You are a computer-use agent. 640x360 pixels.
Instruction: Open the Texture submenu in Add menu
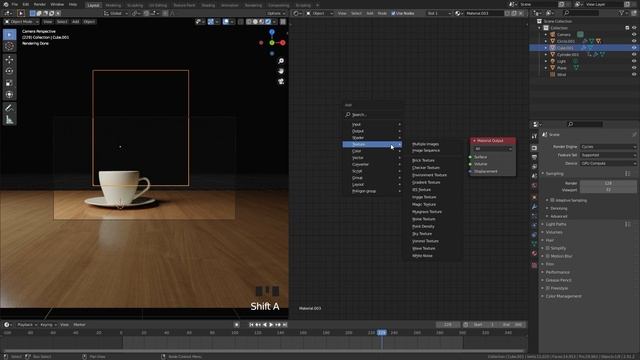(x=372, y=144)
